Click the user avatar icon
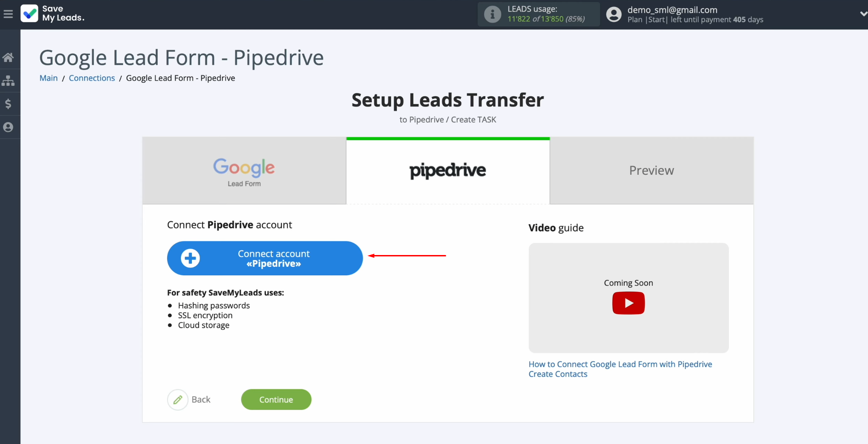 pos(614,14)
